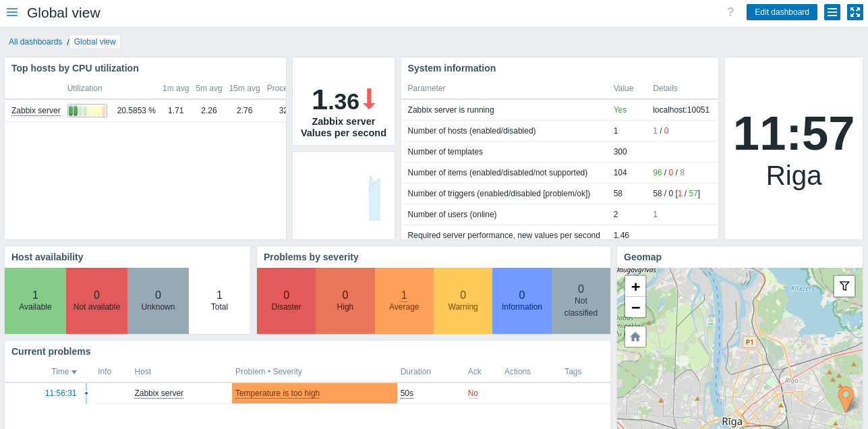Open the dashboard actions menu
This screenshot has height=429, width=868.
(832, 11)
